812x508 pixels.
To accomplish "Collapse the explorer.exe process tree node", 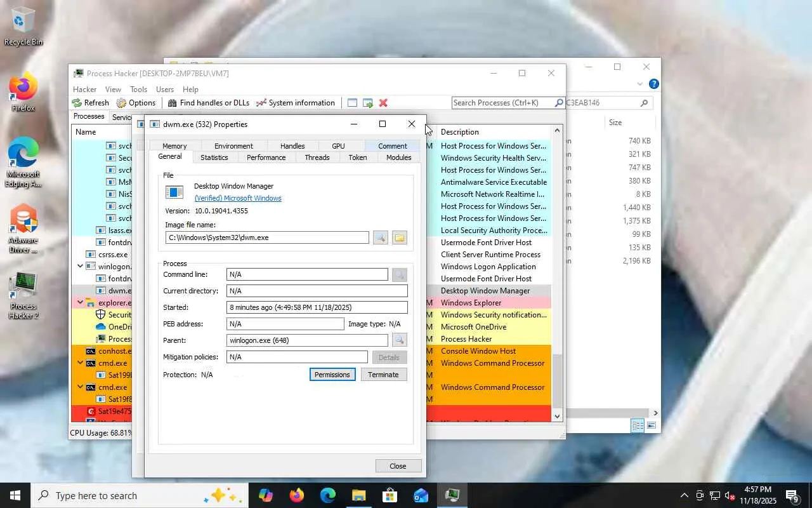I will point(80,303).
